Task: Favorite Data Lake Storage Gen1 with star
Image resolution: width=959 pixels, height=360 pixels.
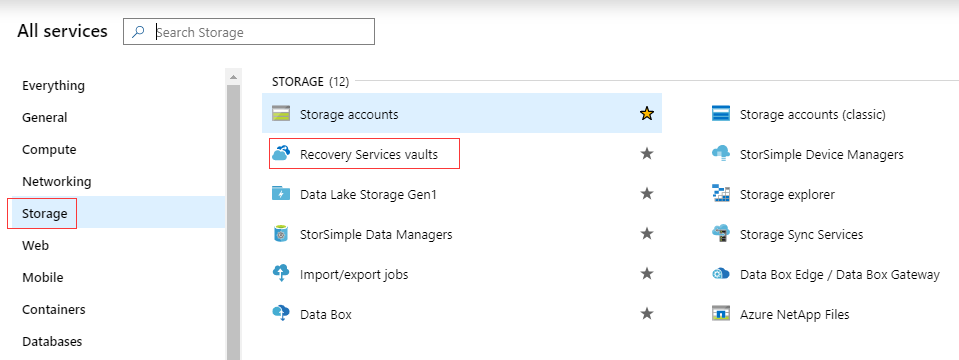Action: pyautogui.click(x=646, y=194)
